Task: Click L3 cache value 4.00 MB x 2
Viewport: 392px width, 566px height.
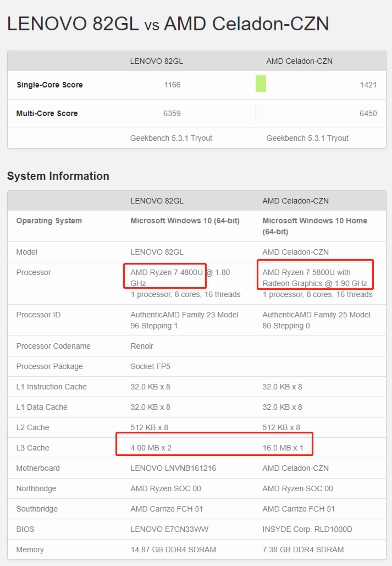Action: 151,448
